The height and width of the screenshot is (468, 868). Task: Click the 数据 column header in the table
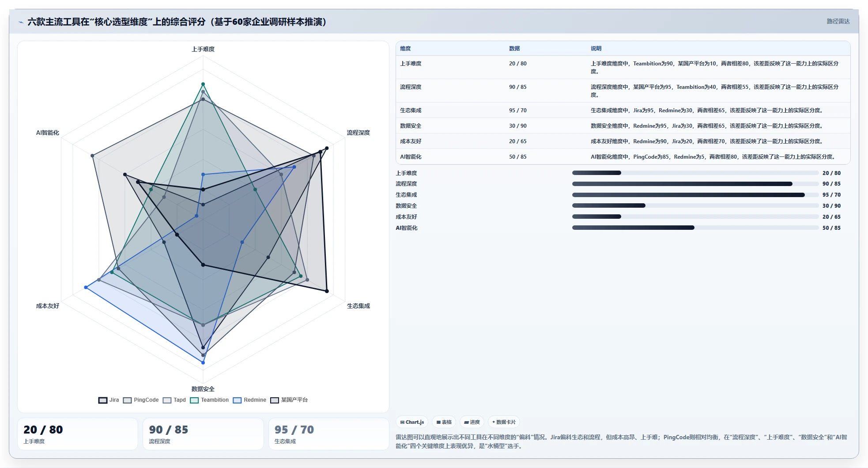pos(514,49)
